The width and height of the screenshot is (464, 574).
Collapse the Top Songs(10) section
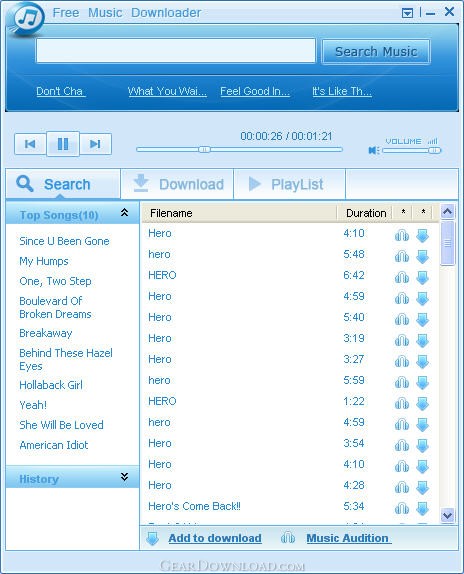(x=124, y=213)
